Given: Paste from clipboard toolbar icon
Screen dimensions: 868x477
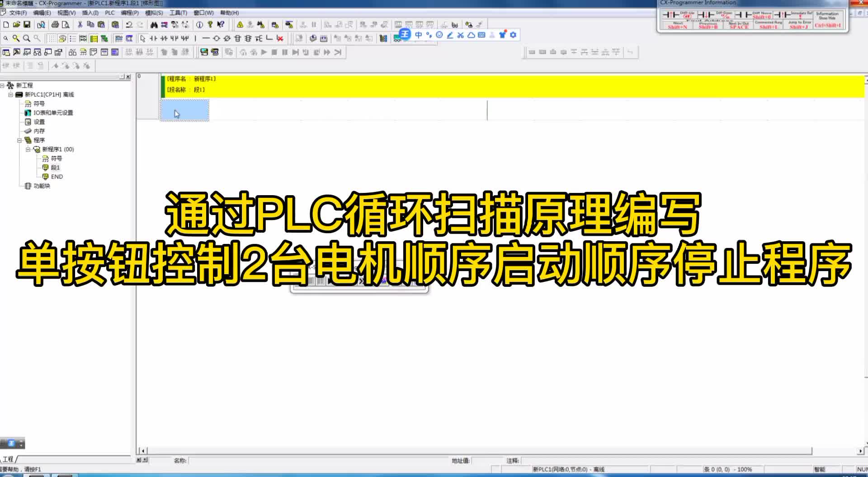Looking at the screenshot, I should (x=101, y=24).
